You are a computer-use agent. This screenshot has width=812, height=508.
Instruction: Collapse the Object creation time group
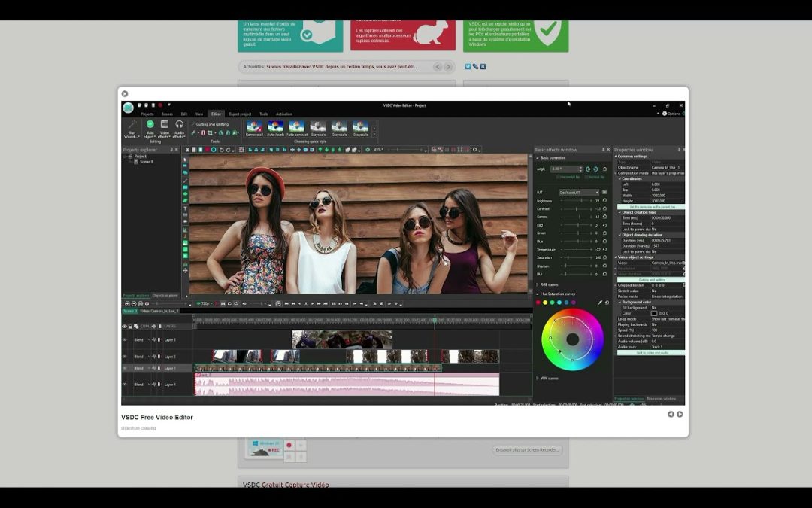(620, 212)
